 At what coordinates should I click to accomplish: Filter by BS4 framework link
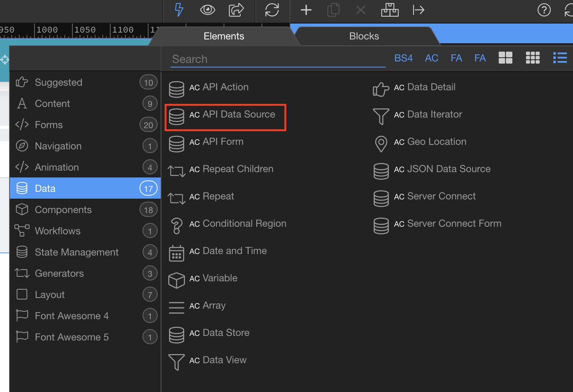[403, 58]
